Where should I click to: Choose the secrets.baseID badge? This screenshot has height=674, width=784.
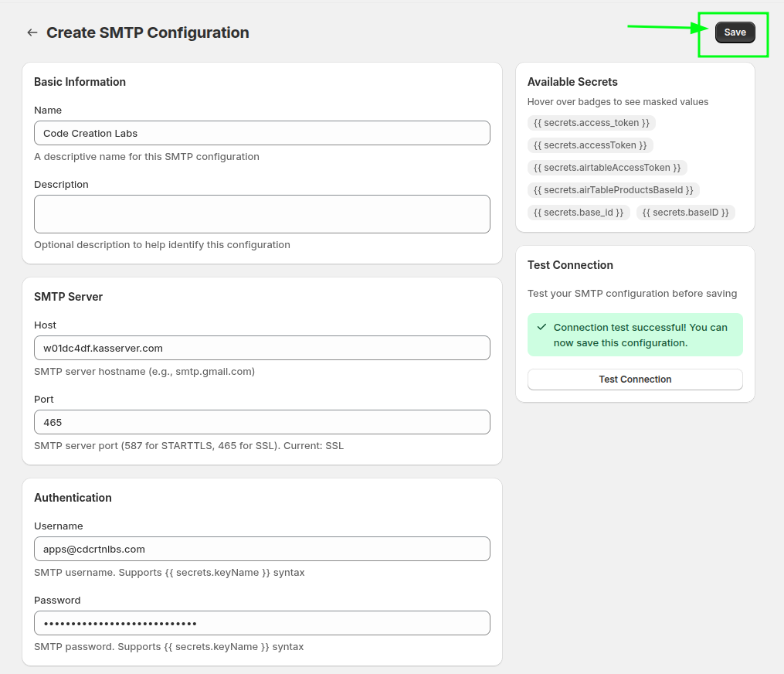tap(685, 213)
